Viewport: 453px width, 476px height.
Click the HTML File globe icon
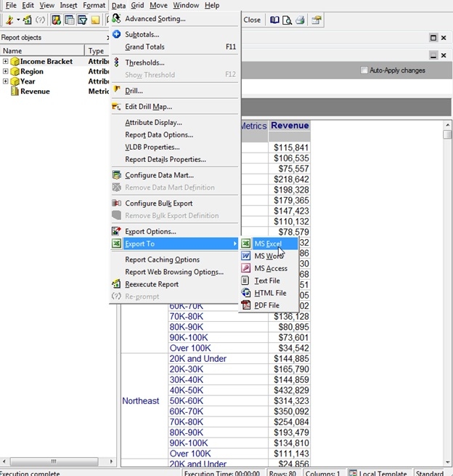point(246,293)
